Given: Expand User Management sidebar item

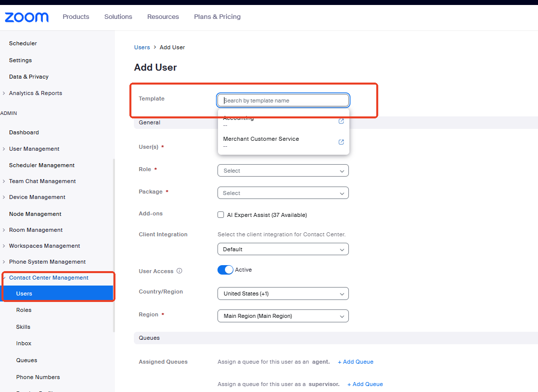Looking at the screenshot, I should pos(4,149).
